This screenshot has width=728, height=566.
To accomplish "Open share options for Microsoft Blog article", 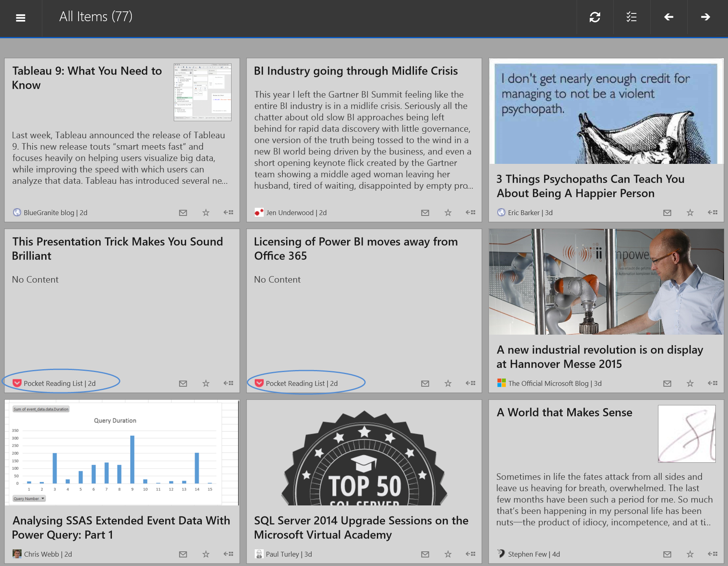I will point(713,383).
